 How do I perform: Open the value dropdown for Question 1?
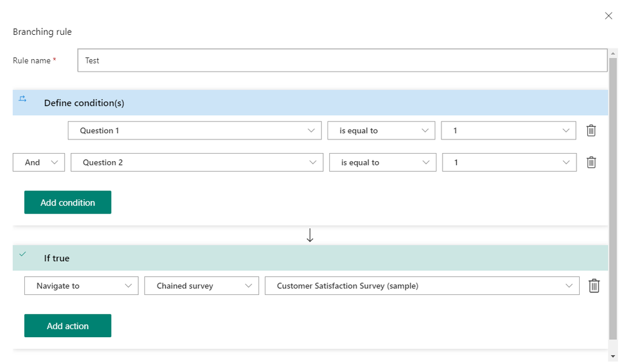click(x=508, y=131)
